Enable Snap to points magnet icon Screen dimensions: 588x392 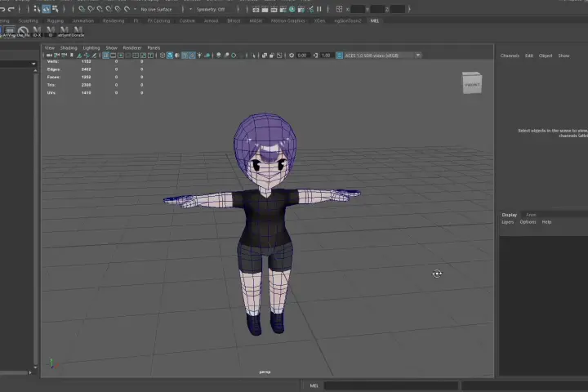(x=100, y=9)
